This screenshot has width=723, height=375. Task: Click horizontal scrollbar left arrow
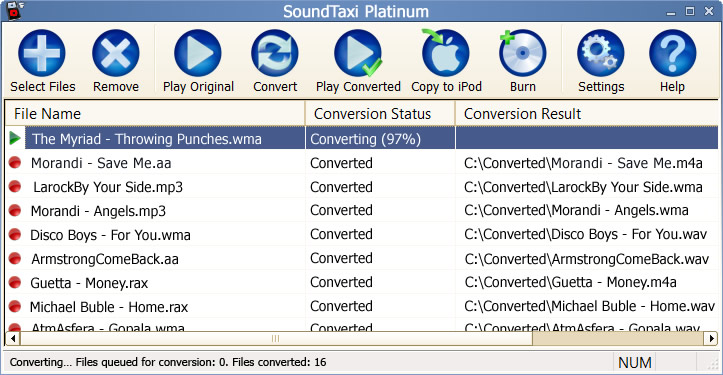coord(12,339)
